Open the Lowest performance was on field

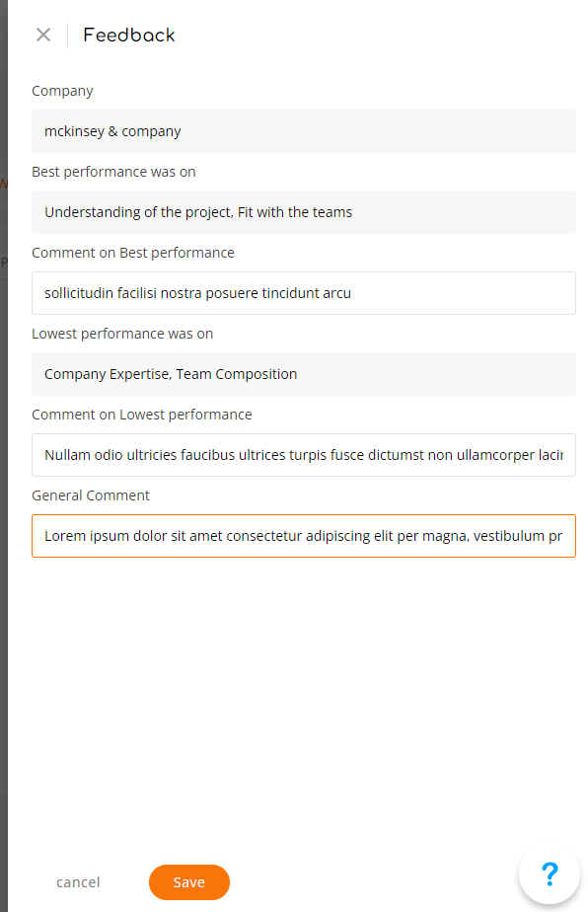[304, 374]
